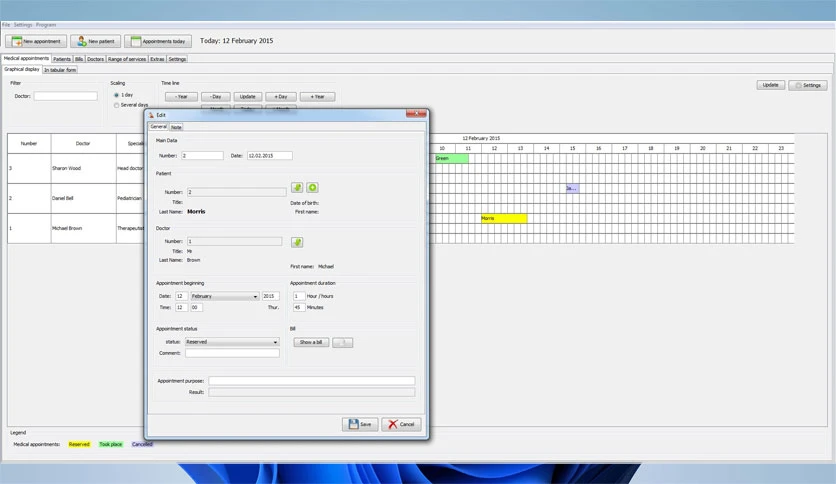Click the duration hours field
Screen dimensions: 836x484
click(299, 296)
